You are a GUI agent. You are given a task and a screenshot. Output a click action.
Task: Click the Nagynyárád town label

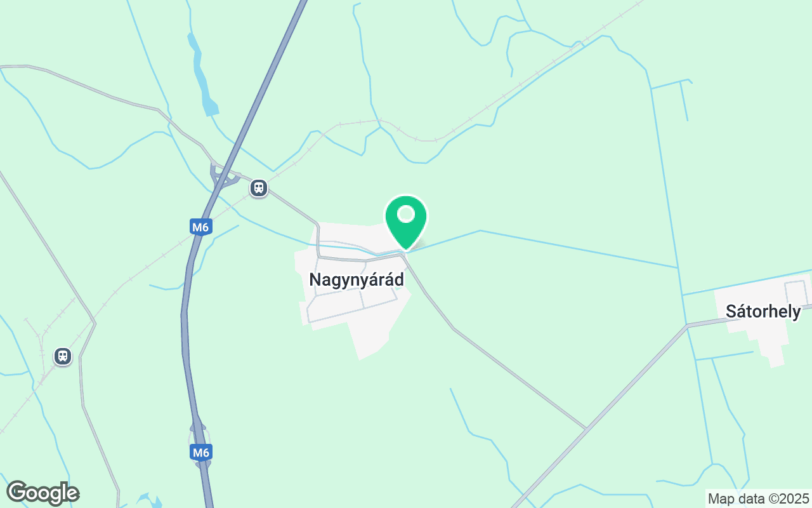[357, 280]
